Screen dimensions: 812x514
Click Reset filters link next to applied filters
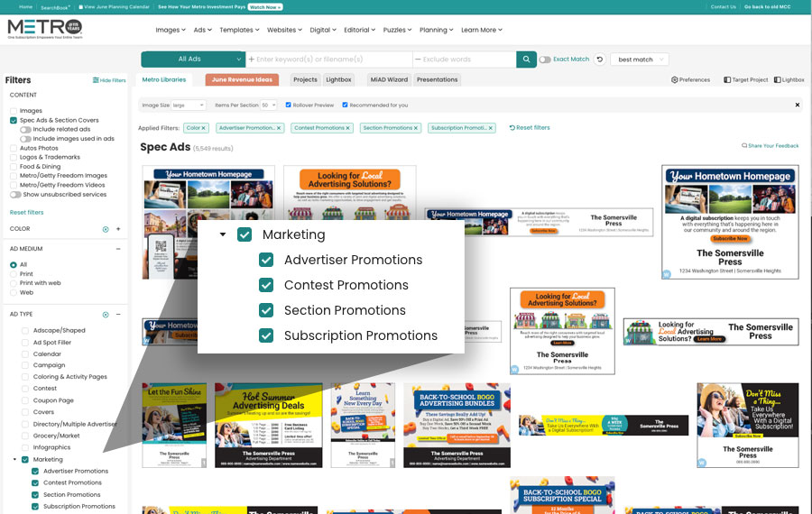[x=530, y=128]
